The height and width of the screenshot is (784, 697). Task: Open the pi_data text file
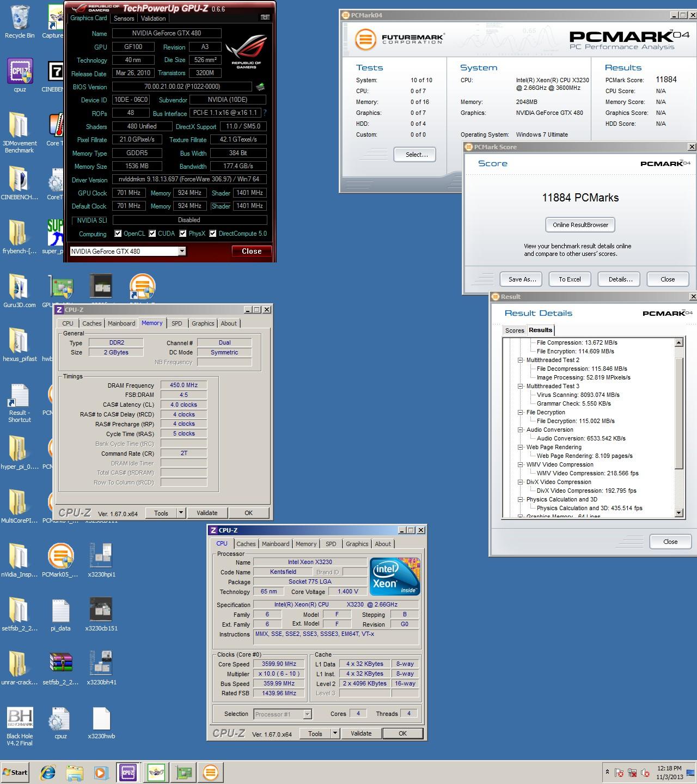[x=60, y=614]
